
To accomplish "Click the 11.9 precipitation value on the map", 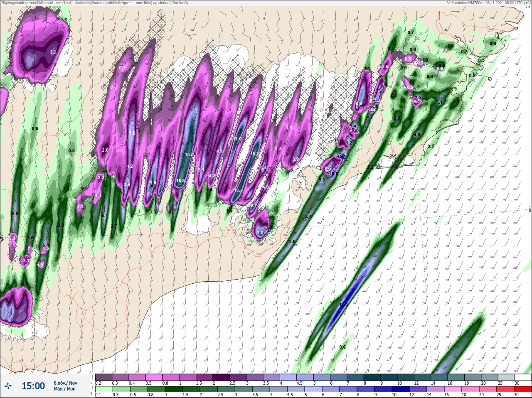I will click(x=237, y=139).
